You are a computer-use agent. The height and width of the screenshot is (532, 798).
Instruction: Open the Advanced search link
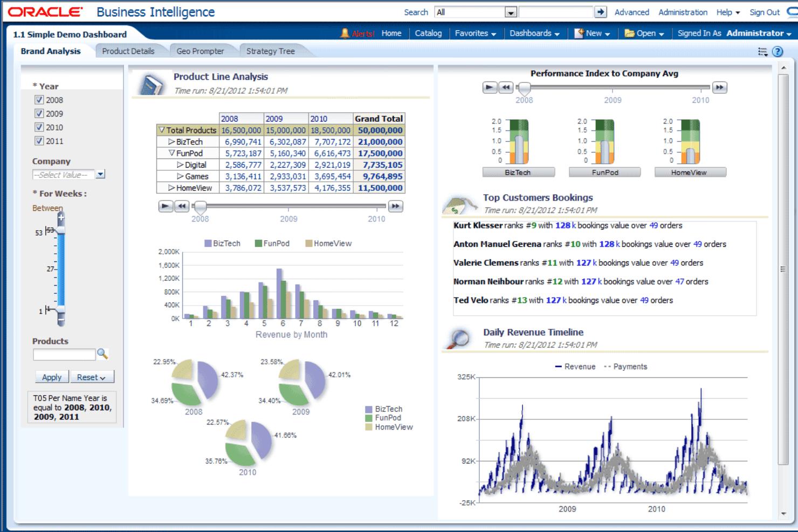(632, 12)
